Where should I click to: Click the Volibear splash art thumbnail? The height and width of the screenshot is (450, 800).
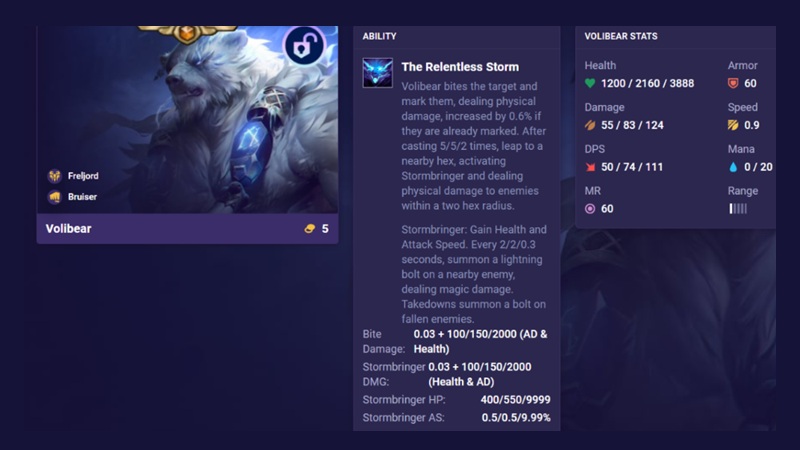(187, 120)
